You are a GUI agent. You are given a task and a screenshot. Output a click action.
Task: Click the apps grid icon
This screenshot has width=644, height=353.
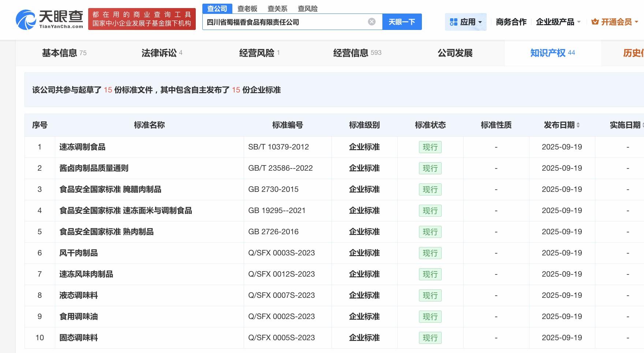coord(453,22)
